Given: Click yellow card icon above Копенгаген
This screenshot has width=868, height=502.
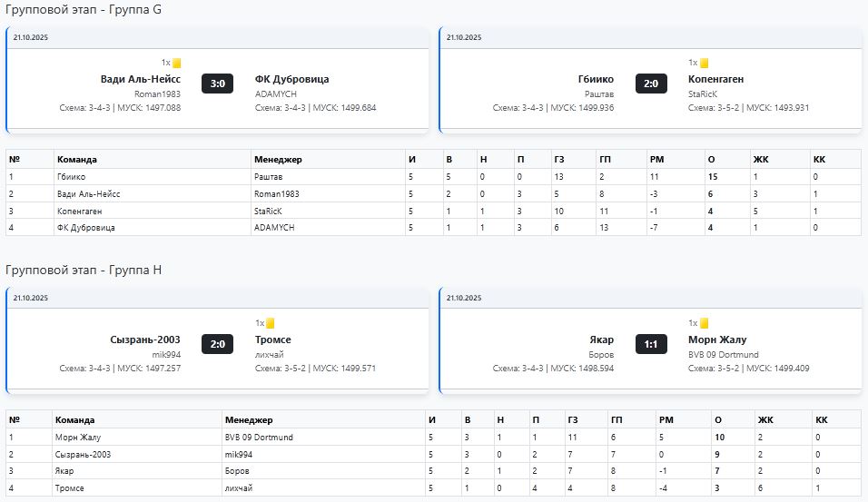Looking at the screenshot, I should pos(704,64).
